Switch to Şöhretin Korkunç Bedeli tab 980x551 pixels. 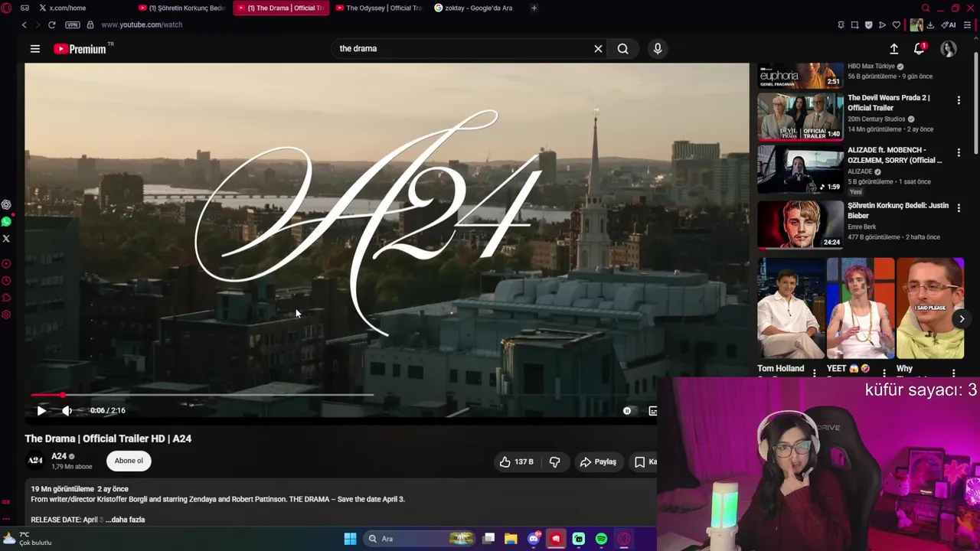point(182,8)
